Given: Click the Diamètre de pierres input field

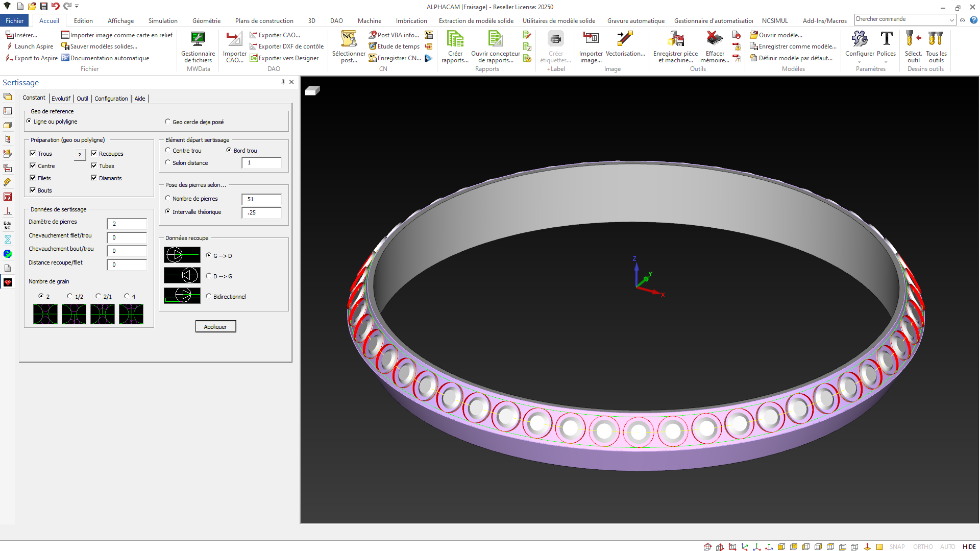Looking at the screenshot, I should tap(127, 224).
